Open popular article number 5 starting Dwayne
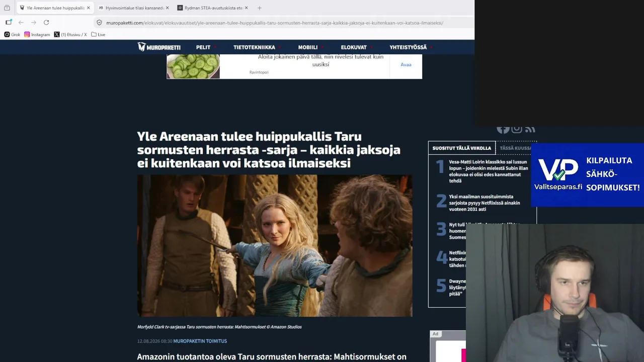This screenshot has width=644, height=362. pyautogui.click(x=457, y=287)
